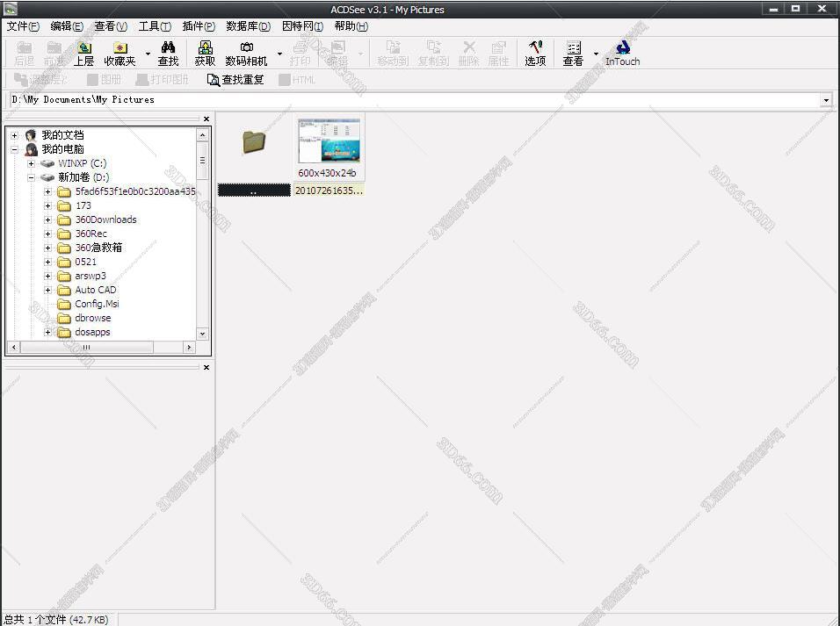Expand the WINXP (C:) drive node
Image resolution: width=840 pixels, height=626 pixels.
[32, 163]
